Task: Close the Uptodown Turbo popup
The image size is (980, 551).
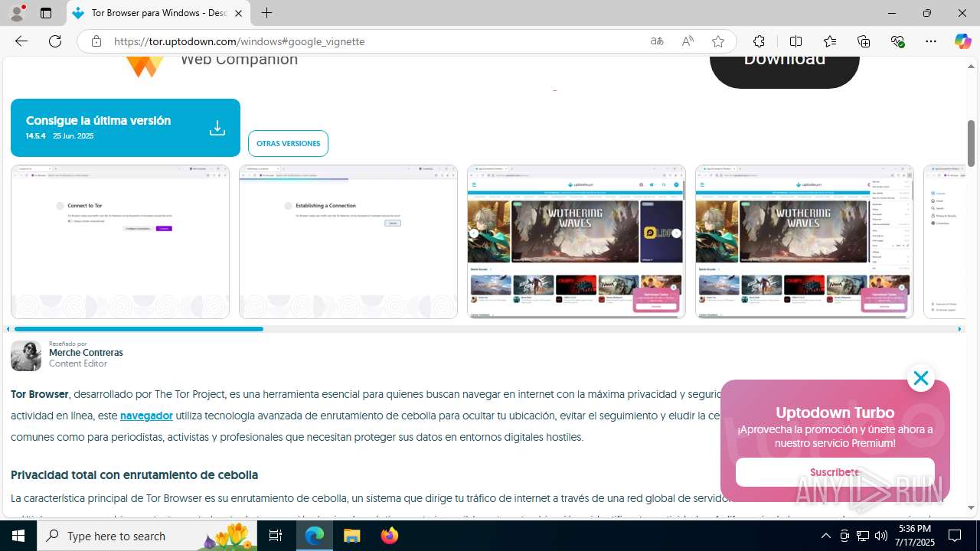Action: pos(920,378)
